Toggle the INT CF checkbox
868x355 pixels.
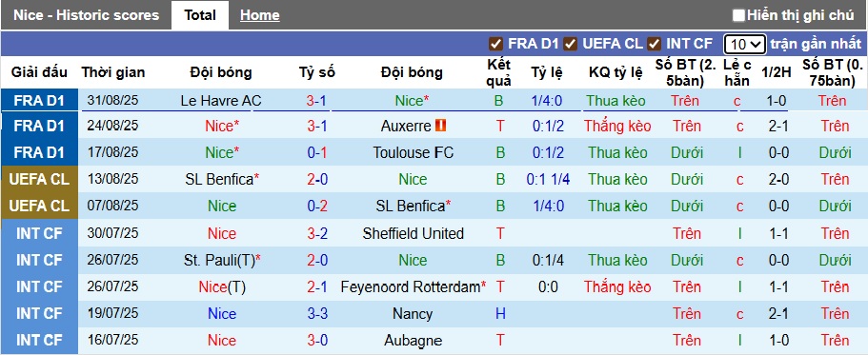(x=655, y=44)
